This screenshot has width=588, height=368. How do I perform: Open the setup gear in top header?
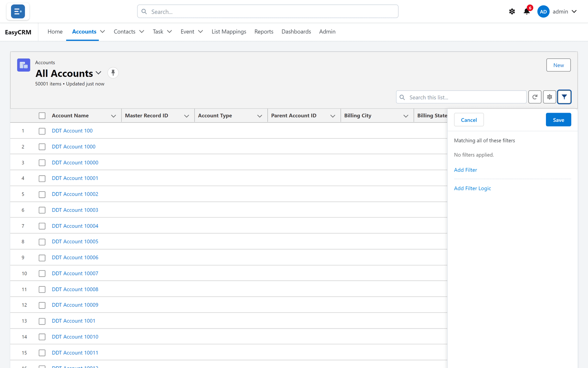pyautogui.click(x=512, y=12)
